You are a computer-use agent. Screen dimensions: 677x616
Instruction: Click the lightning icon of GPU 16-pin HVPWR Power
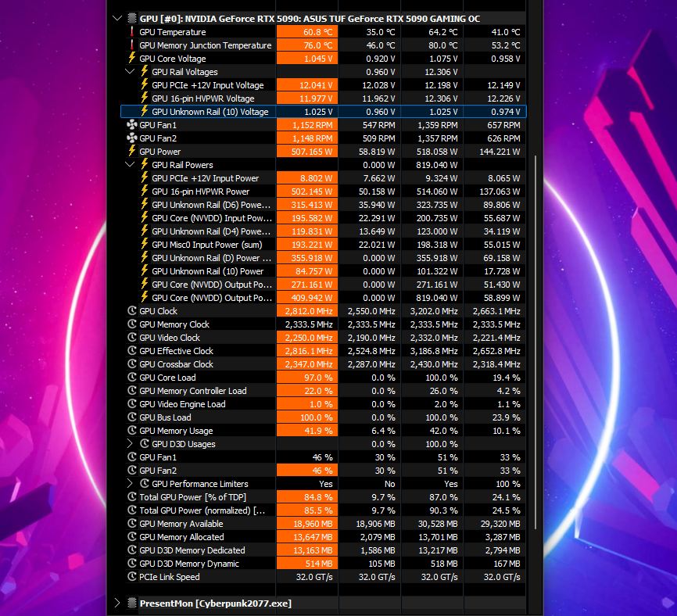[145, 192]
